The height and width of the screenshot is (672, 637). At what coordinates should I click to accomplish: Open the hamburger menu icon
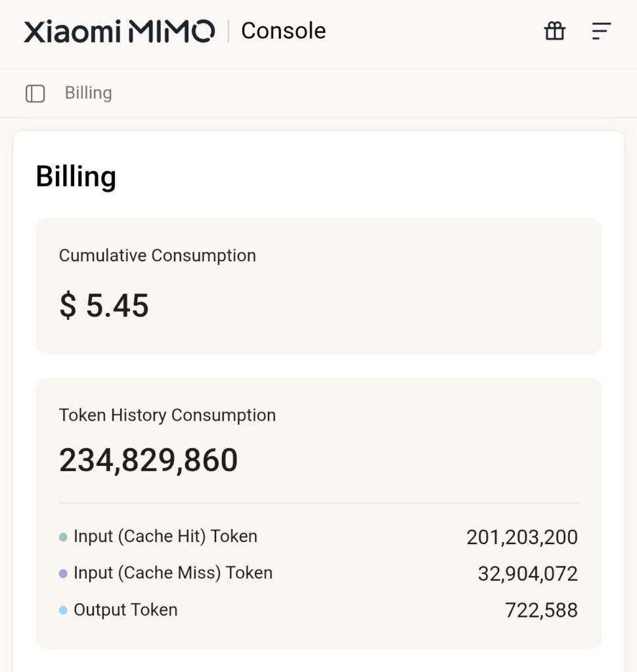(602, 31)
